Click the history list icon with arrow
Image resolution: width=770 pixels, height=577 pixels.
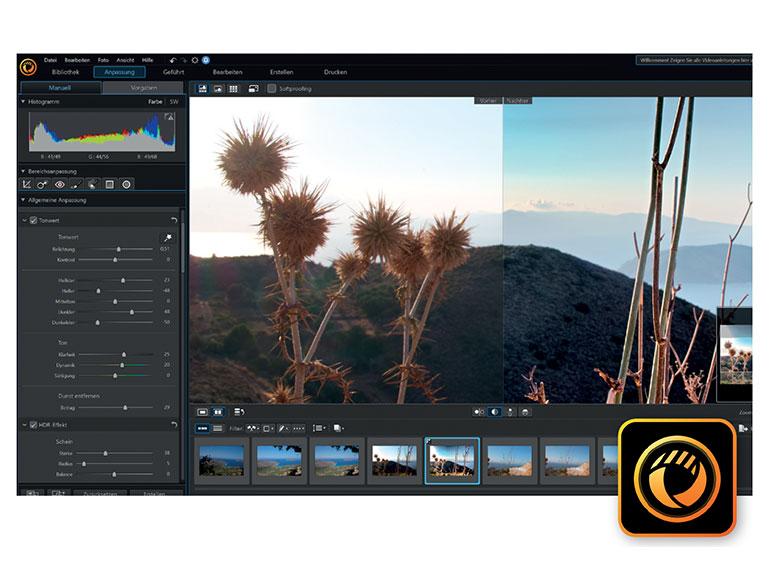click(239, 412)
